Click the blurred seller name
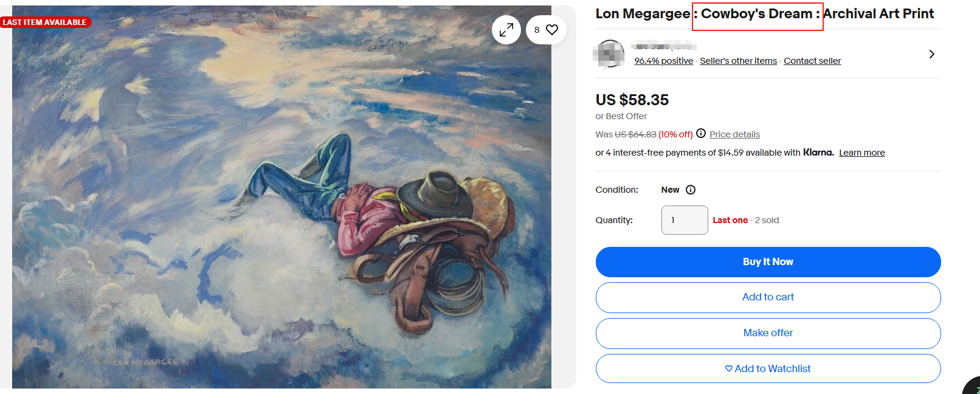 pyautogui.click(x=664, y=46)
